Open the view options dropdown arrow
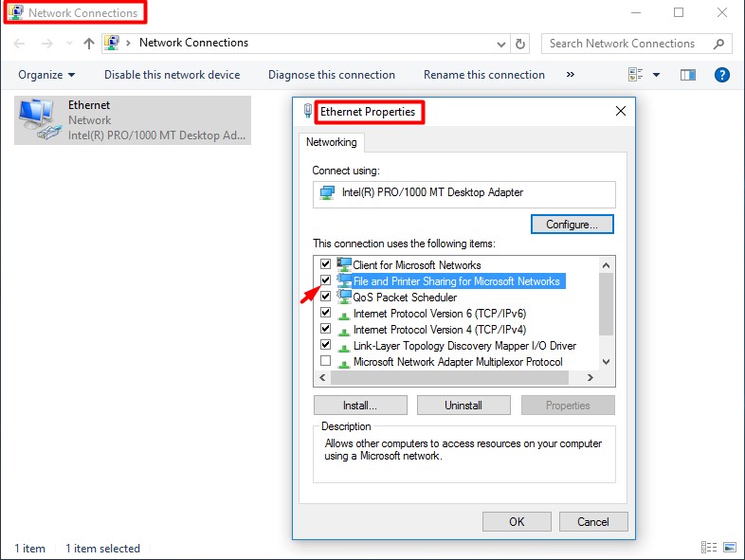 pos(656,75)
